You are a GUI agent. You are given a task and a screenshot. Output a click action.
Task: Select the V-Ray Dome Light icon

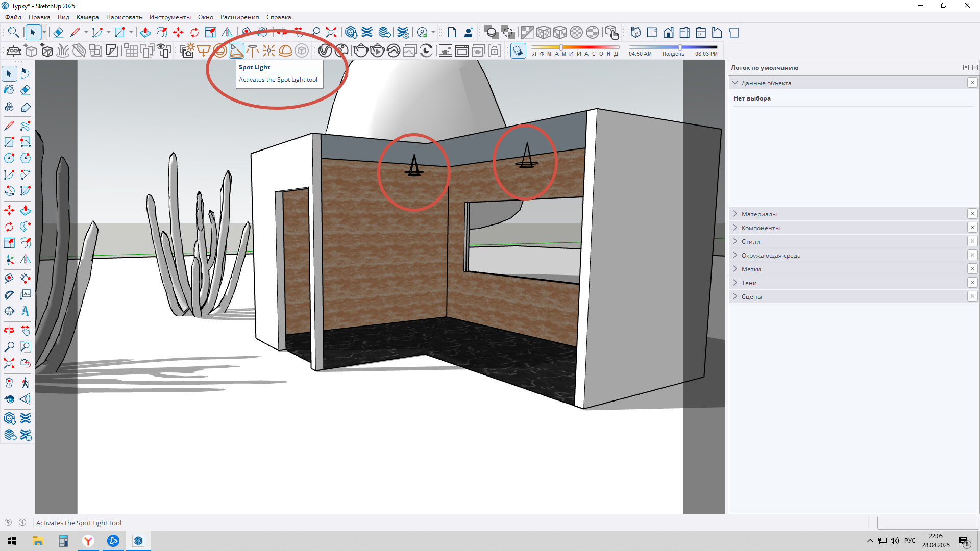(x=285, y=51)
